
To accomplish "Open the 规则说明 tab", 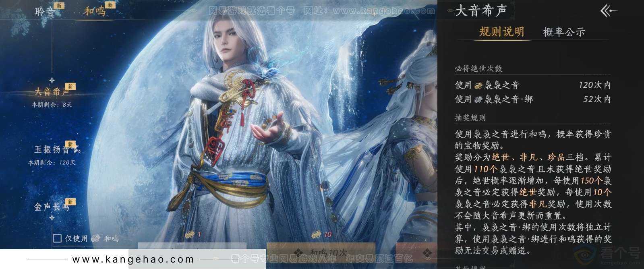I will pos(501,32).
